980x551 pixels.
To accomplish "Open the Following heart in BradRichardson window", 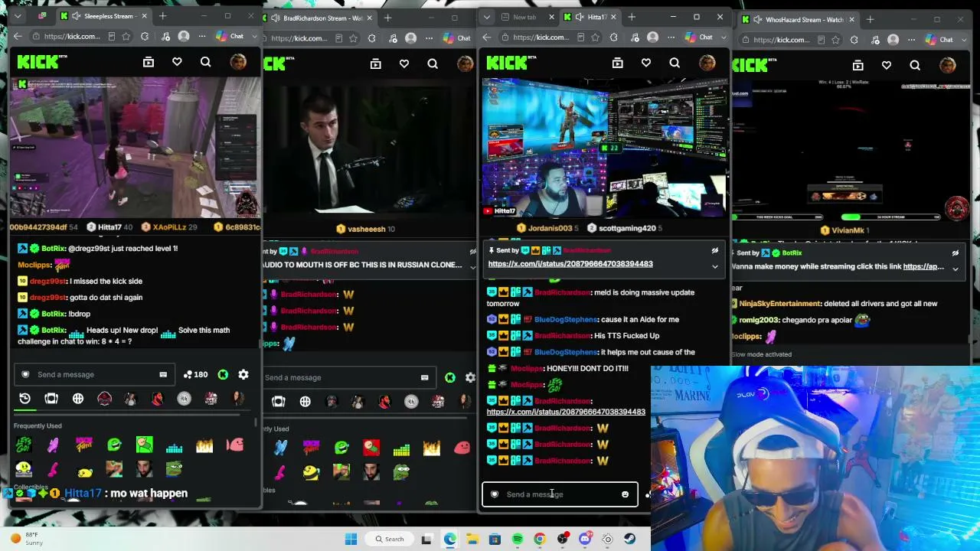I will pos(404,64).
